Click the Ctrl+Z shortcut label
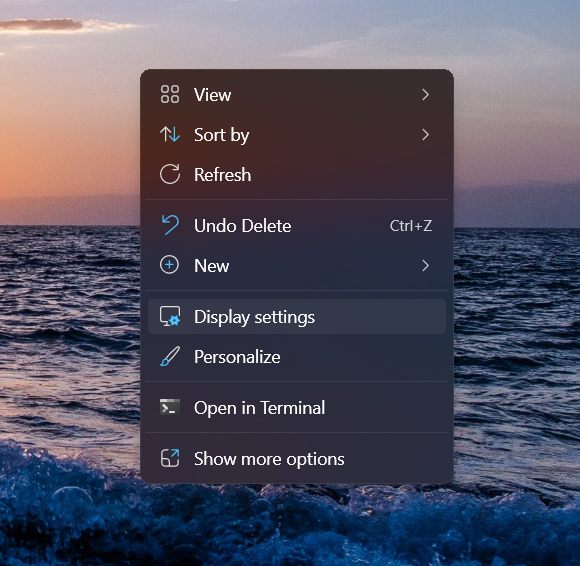The height and width of the screenshot is (566, 580). click(x=411, y=226)
